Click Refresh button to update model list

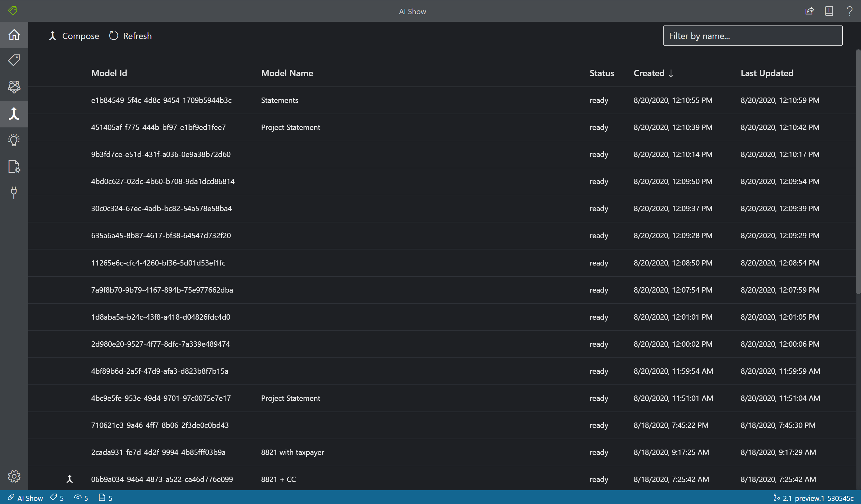130,36
